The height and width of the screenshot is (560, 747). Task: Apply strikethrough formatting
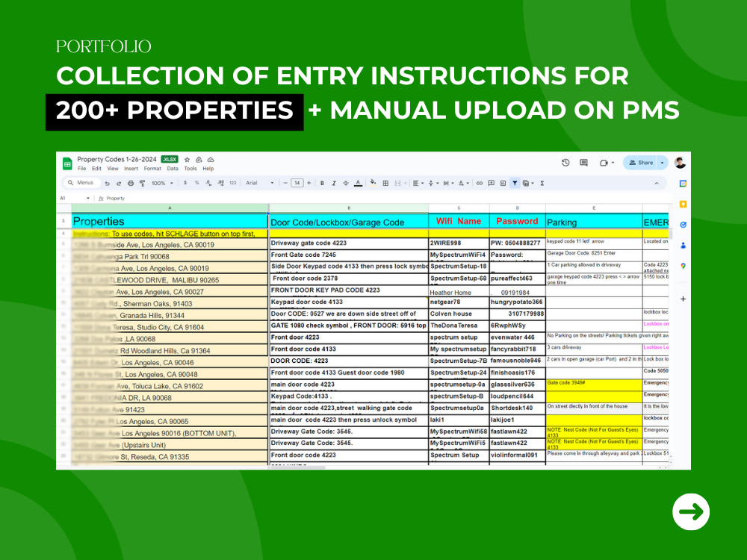(x=346, y=183)
